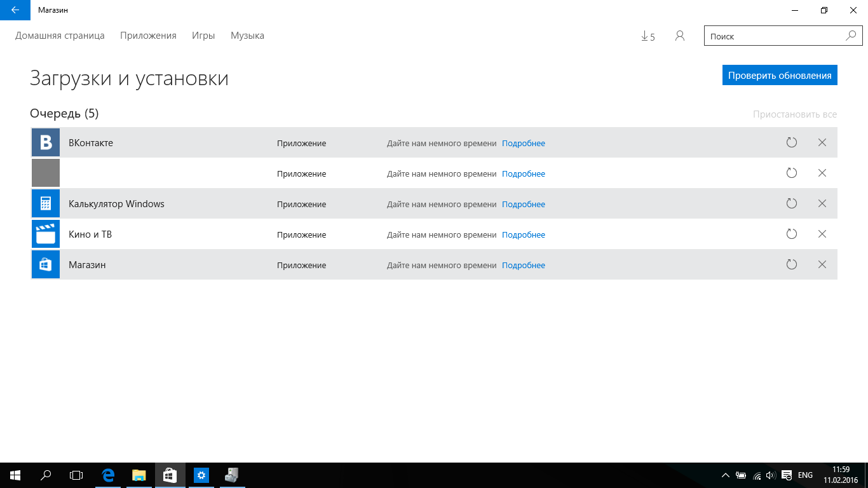Image resolution: width=868 pixels, height=488 pixels.
Task: Click the gray placeholder app tile
Action: pos(46,173)
